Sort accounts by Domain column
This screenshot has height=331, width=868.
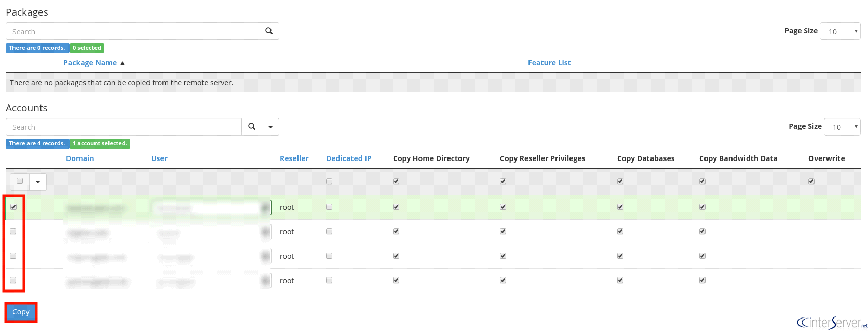[x=80, y=158]
